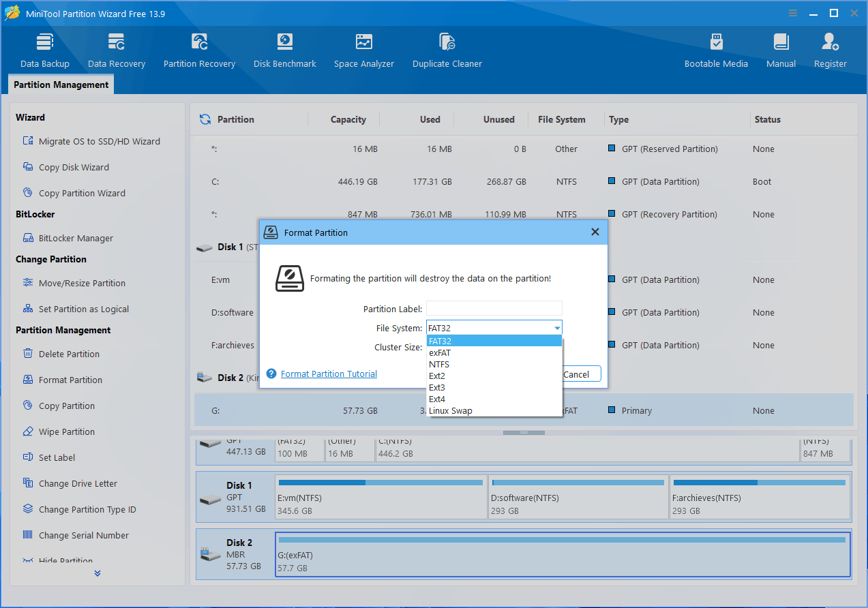868x608 pixels.
Task: Open Duplicate Cleaner tool
Action: tap(447, 50)
